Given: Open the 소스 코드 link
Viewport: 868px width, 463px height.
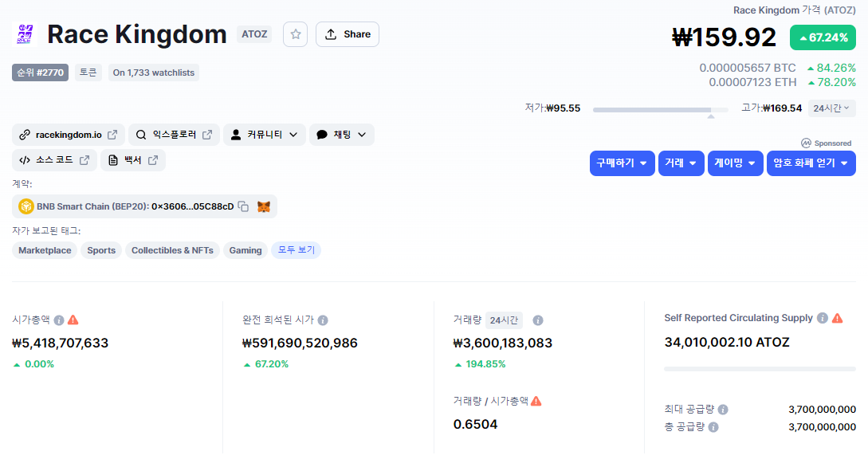Looking at the screenshot, I should point(54,160).
